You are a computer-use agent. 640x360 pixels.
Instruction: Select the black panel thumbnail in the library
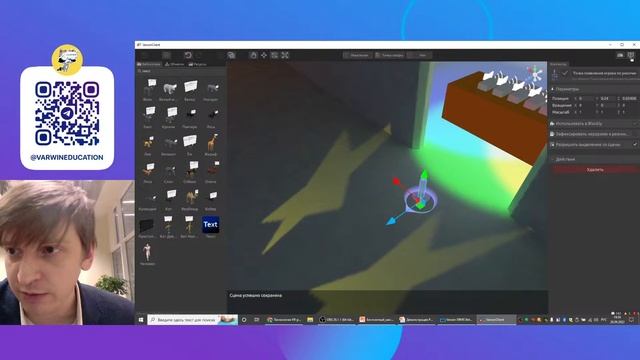point(147,225)
